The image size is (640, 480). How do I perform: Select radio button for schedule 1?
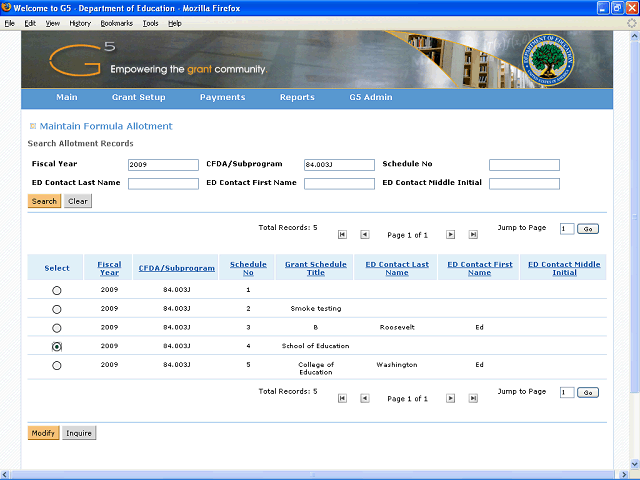click(56, 290)
